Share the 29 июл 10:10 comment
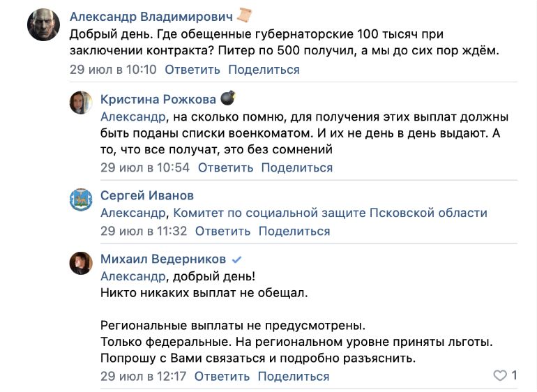The image size is (537, 392). 264,70
